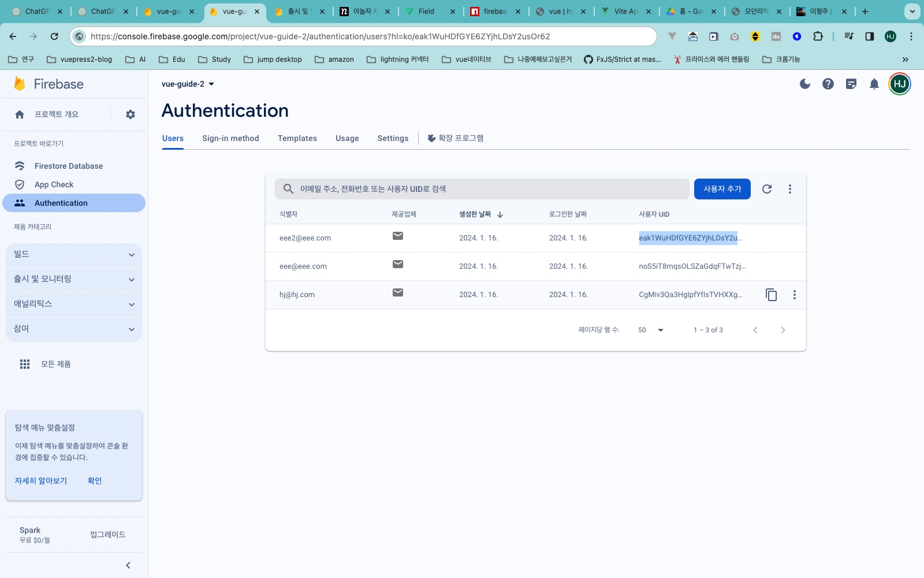Screen dimensions: 924x578
Task: Select UID noS5iT8mqsOLSZaGdqFTwTzj
Action: point(692,266)
